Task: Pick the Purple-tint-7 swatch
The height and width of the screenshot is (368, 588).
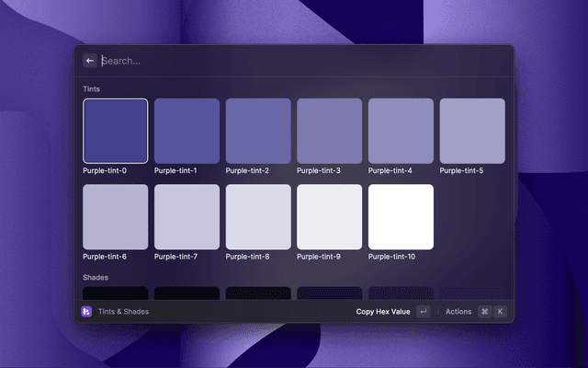Action: tap(187, 217)
